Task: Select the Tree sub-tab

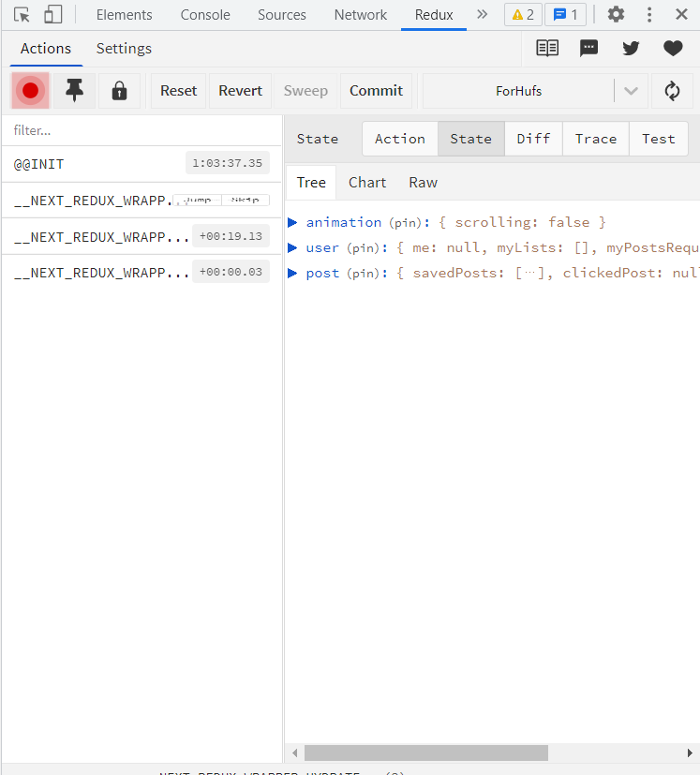Action: [311, 183]
